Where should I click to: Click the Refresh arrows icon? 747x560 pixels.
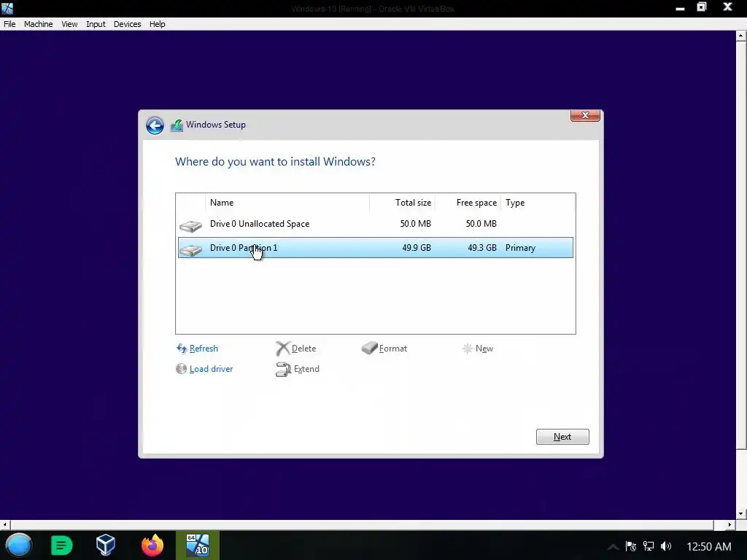point(182,349)
